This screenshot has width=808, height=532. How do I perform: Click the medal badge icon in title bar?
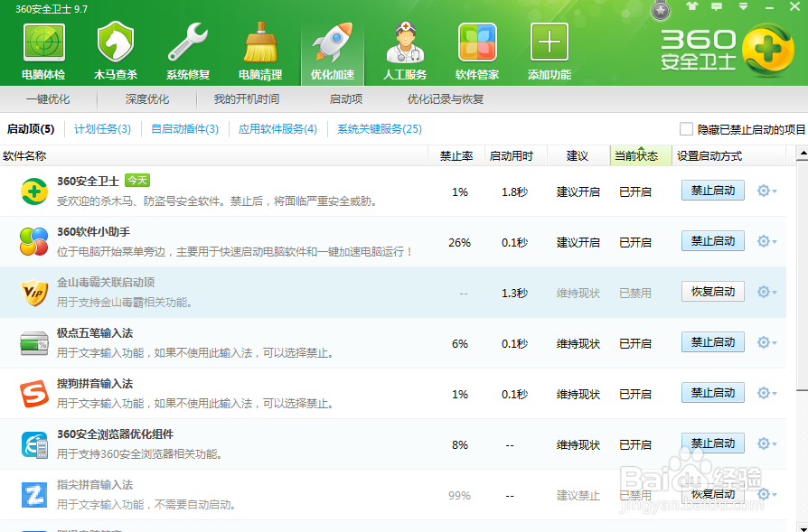click(660, 10)
